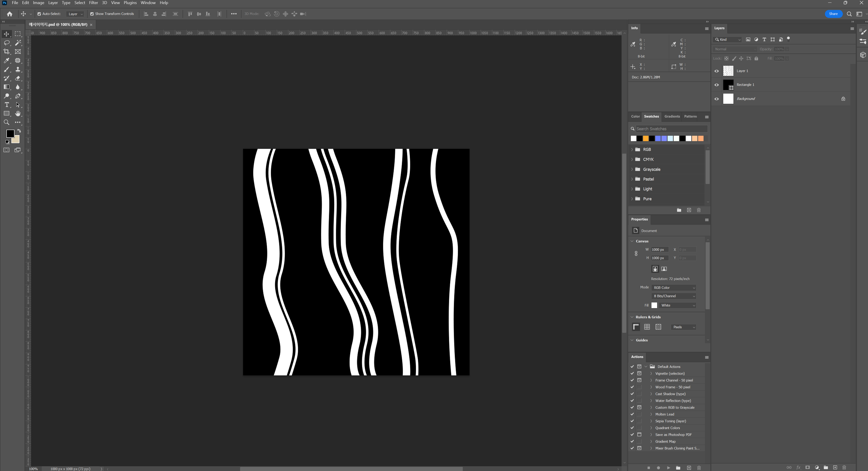Collapse the Default Actions set
Screen dimensions: 868x471
coord(646,367)
